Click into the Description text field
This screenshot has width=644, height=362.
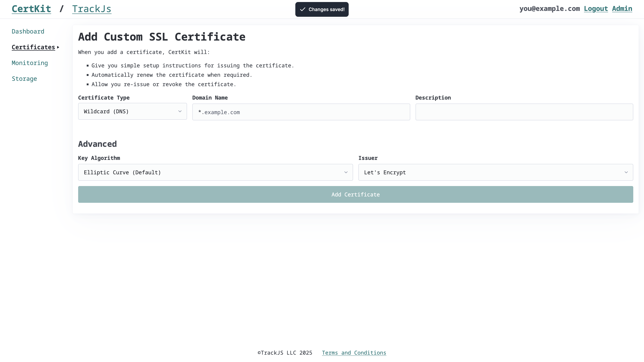[524, 112]
